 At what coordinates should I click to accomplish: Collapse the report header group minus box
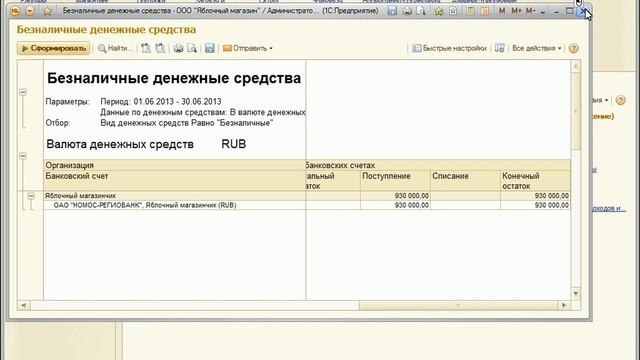click(x=23, y=92)
